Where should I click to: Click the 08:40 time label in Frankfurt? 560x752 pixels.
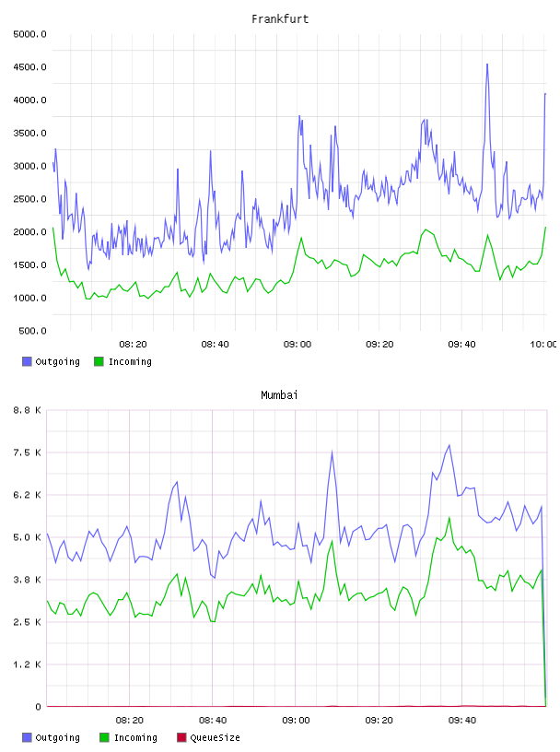click(215, 345)
